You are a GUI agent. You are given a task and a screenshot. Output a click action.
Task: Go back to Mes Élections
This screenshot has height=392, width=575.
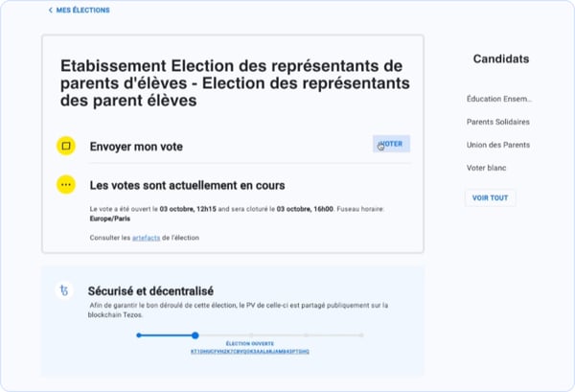[83, 11]
